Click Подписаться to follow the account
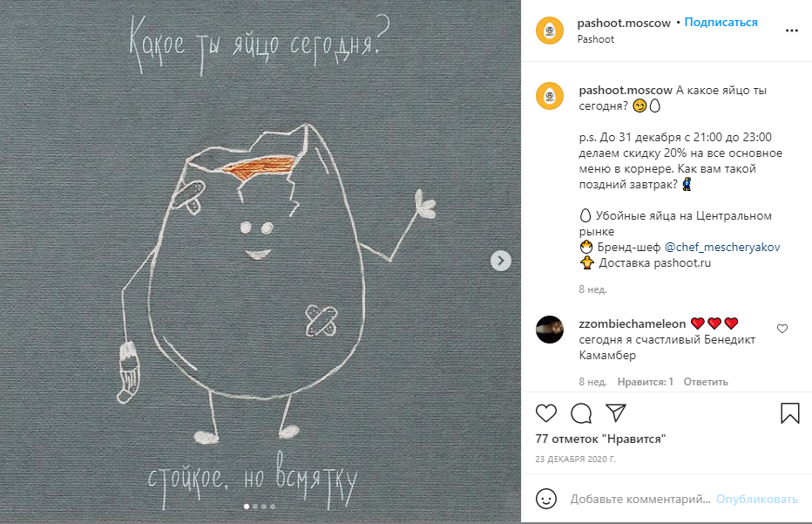The height and width of the screenshot is (524, 812). (721, 23)
